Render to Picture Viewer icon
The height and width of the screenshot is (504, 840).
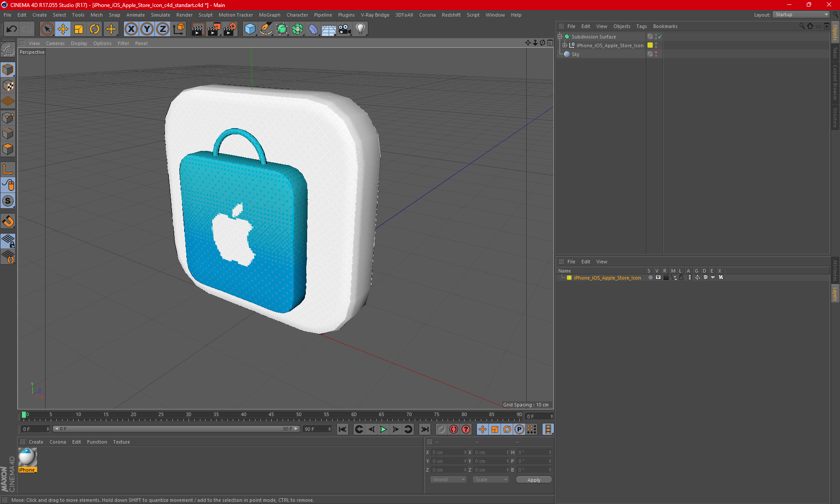click(214, 29)
